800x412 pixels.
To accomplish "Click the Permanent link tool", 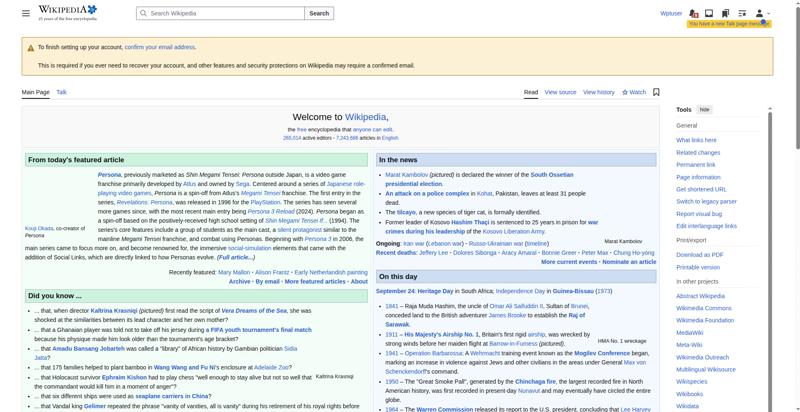I will tap(695, 165).
